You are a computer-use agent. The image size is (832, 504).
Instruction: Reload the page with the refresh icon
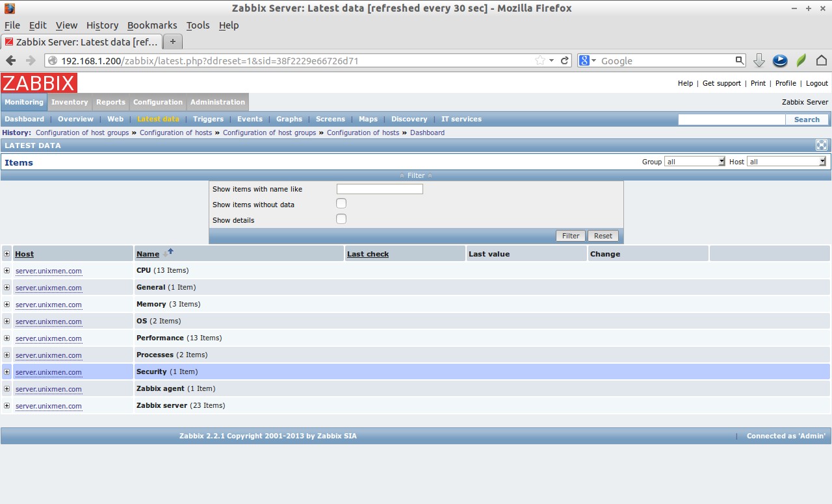pyautogui.click(x=565, y=60)
